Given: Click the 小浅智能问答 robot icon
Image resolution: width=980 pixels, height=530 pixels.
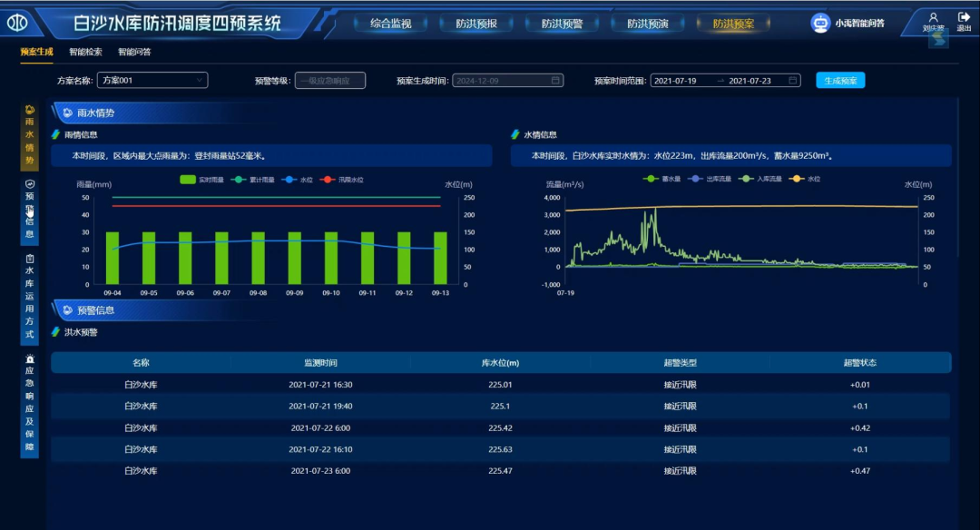Looking at the screenshot, I should tap(819, 24).
